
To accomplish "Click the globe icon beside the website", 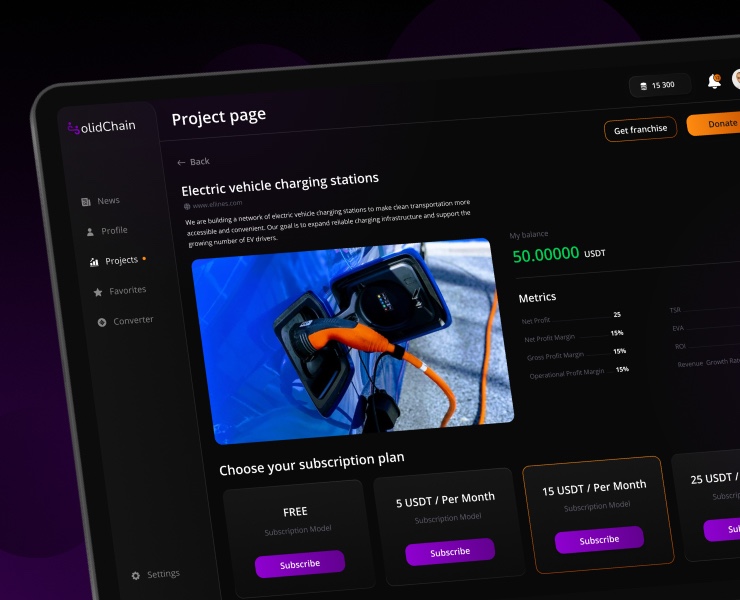I will pyautogui.click(x=187, y=206).
